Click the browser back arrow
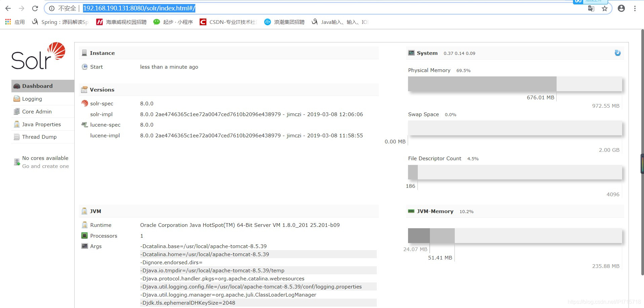 coord(8,8)
